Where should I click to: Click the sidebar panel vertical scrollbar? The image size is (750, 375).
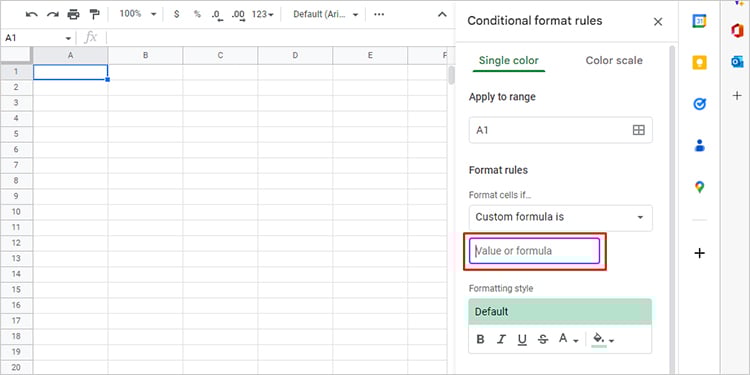click(x=673, y=210)
